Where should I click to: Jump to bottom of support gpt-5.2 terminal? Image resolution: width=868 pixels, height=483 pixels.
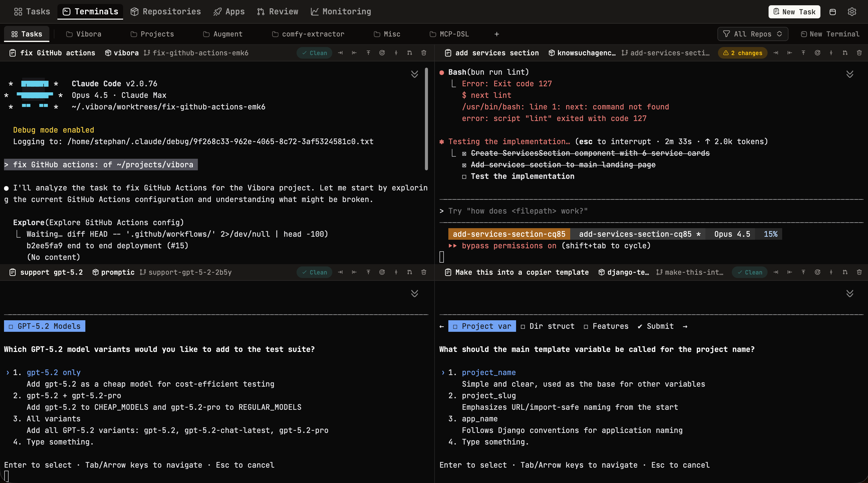[x=414, y=293]
